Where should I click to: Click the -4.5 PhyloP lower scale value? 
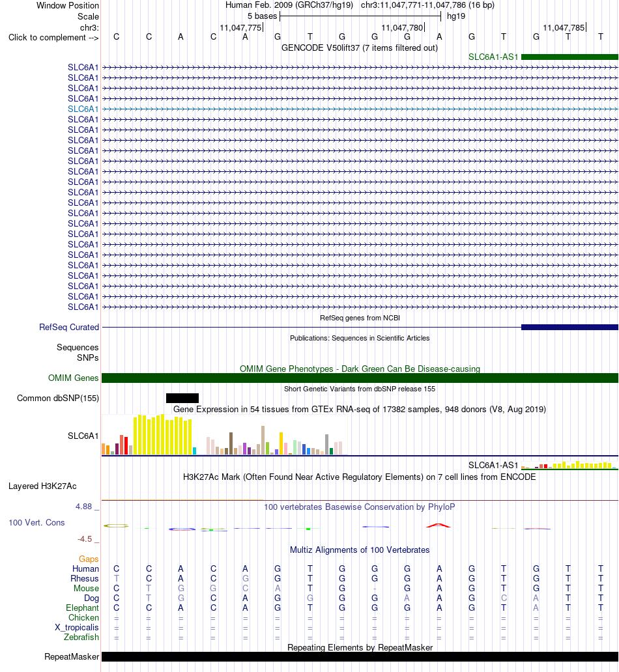[85, 539]
